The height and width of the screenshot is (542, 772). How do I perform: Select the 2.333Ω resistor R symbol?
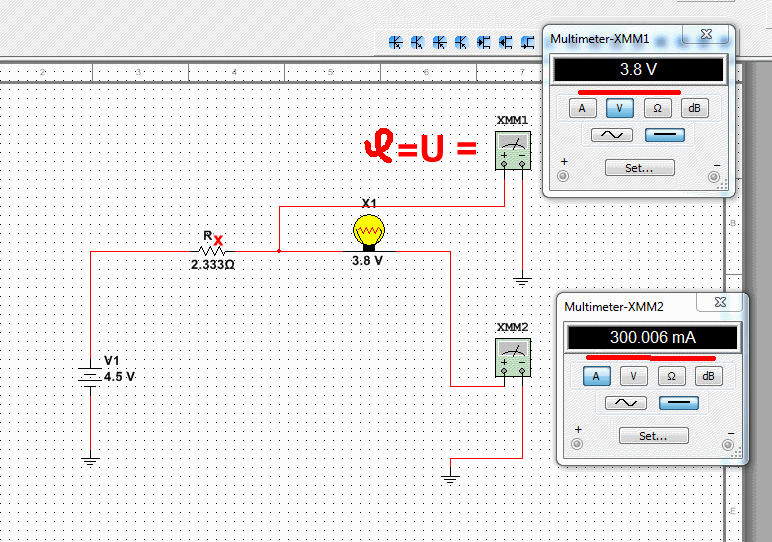tap(210, 251)
